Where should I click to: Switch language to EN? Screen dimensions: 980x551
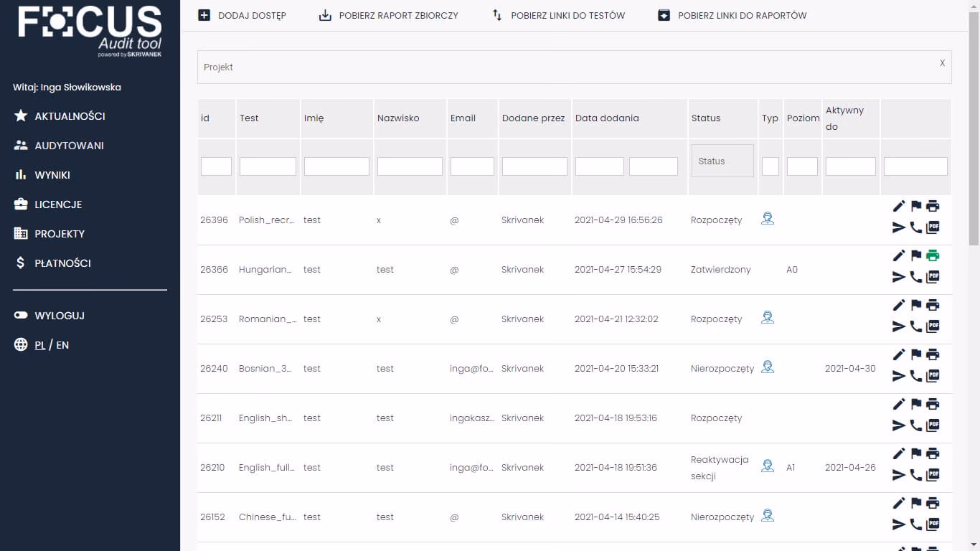pos(62,345)
